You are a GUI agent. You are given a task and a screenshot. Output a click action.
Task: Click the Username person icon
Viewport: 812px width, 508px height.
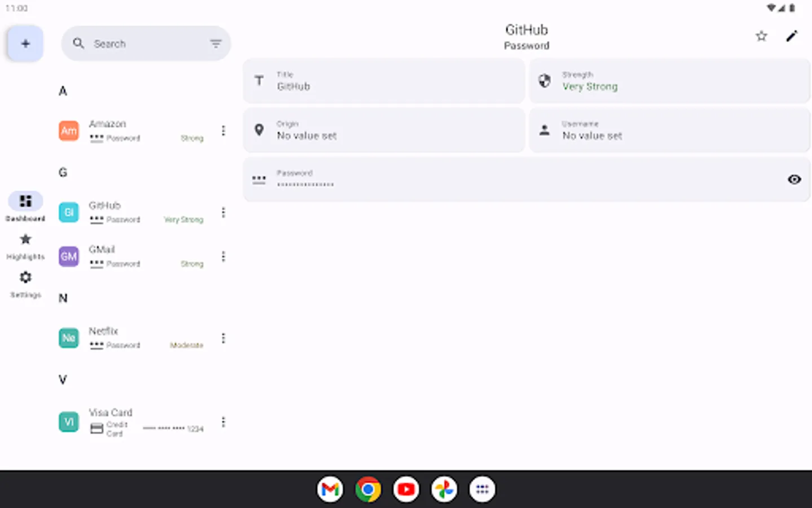pyautogui.click(x=544, y=130)
